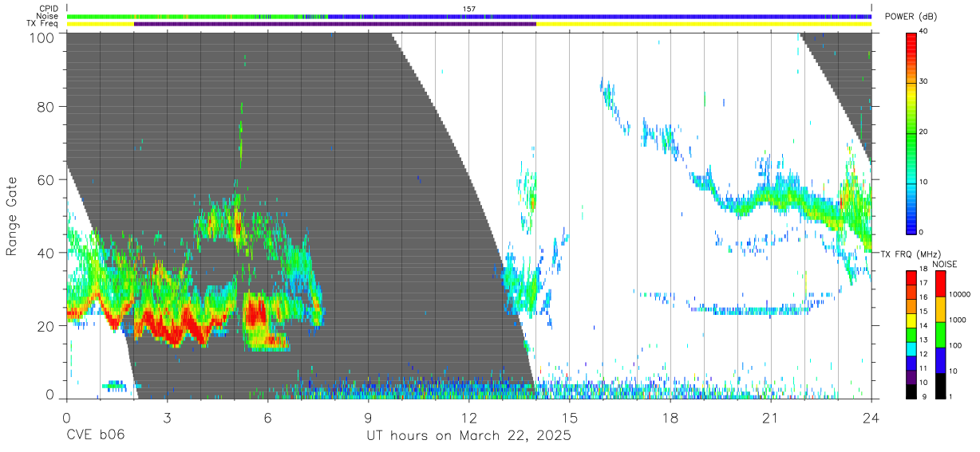Click the TX frequency scale value 9
Image resolution: width=980 pixels, height=452 pixels.
924,396
